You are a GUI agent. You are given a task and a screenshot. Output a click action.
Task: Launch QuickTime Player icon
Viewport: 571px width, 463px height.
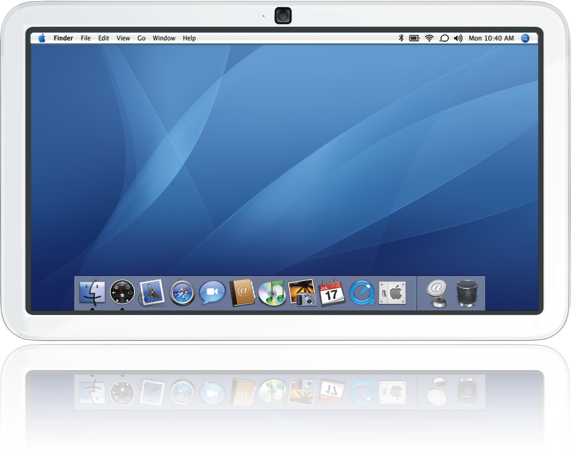[x=362, y=293]
